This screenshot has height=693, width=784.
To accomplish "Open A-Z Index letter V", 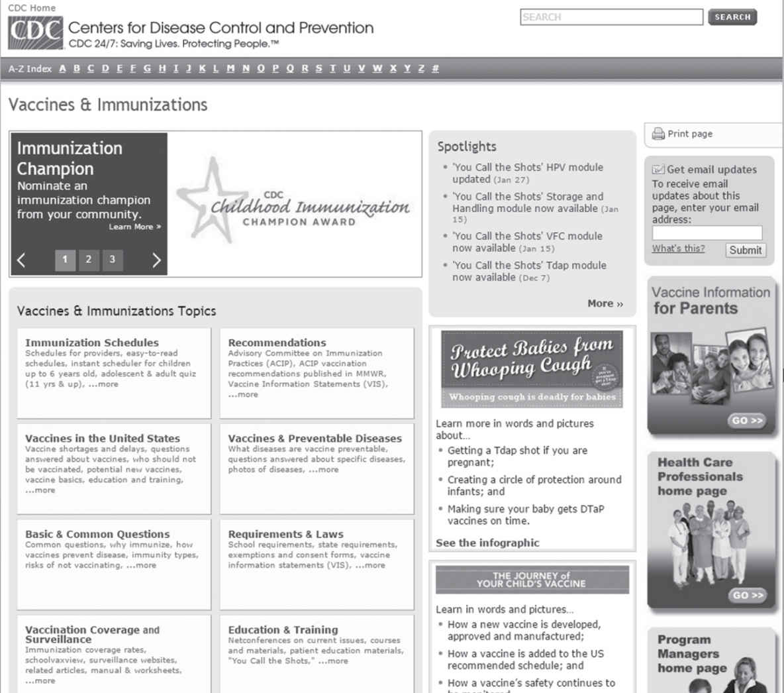I will tap(362, 68).
